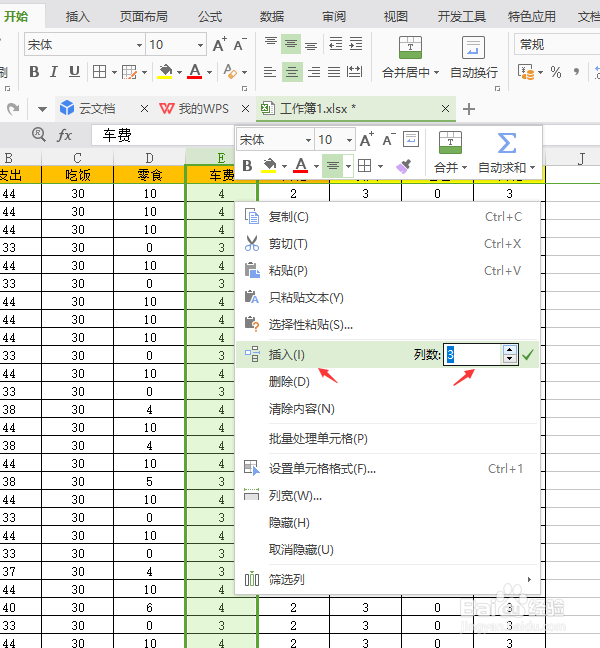Expand 筛选列 submenu arrow
Image resolution: width=600 pixels, height=648 pixels.
(529, 579)
